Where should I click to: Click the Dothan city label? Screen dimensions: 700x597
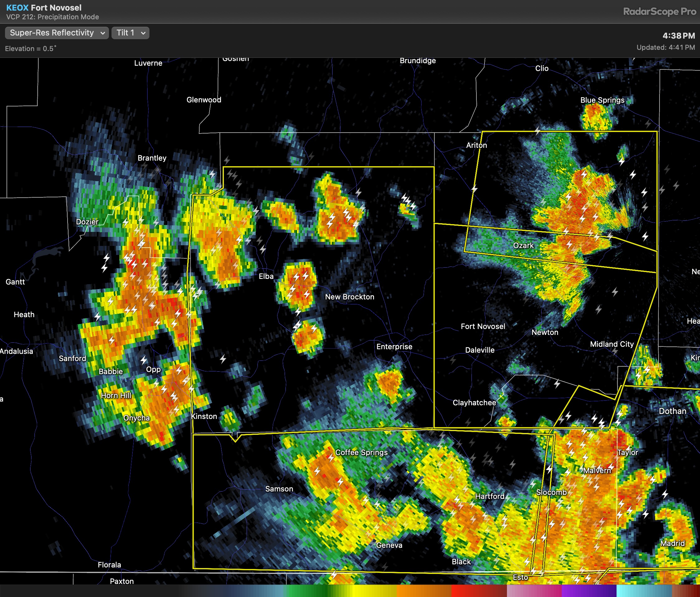672,411
